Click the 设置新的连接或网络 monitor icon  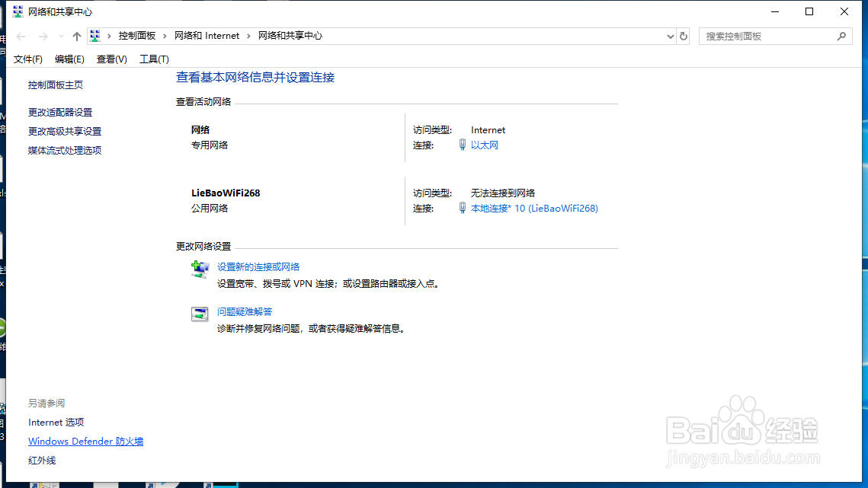point(200,269)
